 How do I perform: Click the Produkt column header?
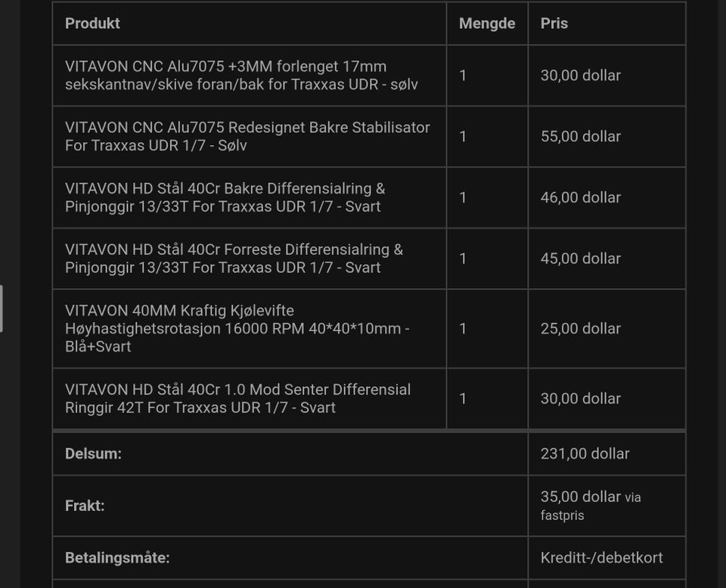92,23
